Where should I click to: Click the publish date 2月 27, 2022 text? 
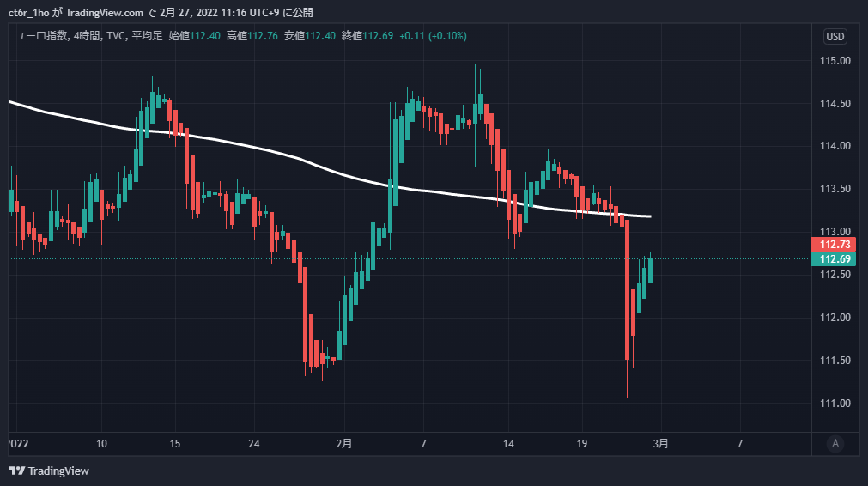click(191, 13)
